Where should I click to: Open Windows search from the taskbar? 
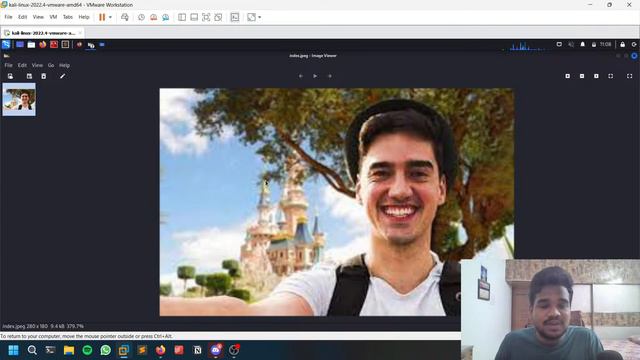(x=32, y=350)
